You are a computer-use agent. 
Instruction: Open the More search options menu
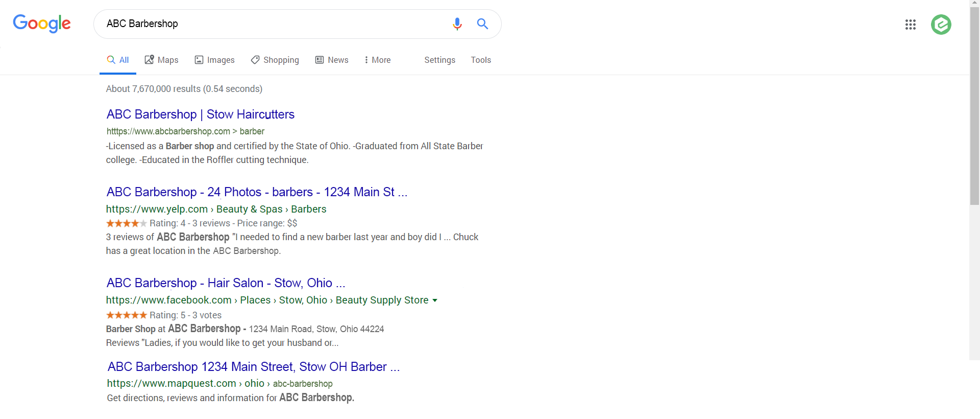tap(378, 60)
